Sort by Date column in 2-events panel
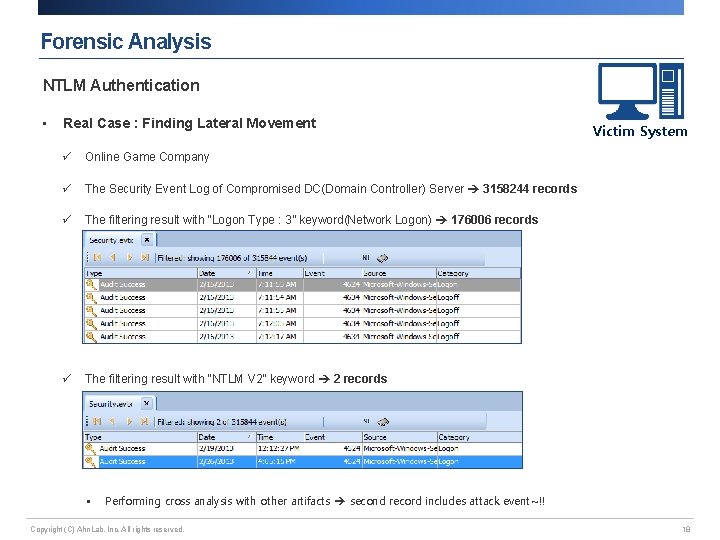The height and width of the screenshot is (540, 720). point(226,437)
